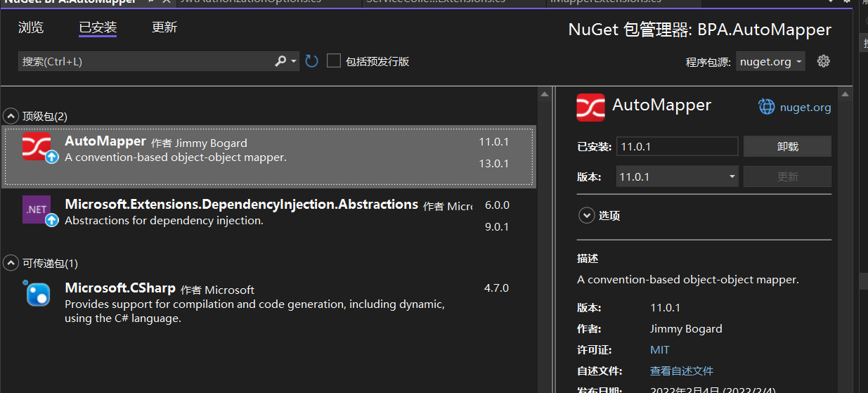
Task: Open the 查看自述文件 link
Action: [682, 371]
